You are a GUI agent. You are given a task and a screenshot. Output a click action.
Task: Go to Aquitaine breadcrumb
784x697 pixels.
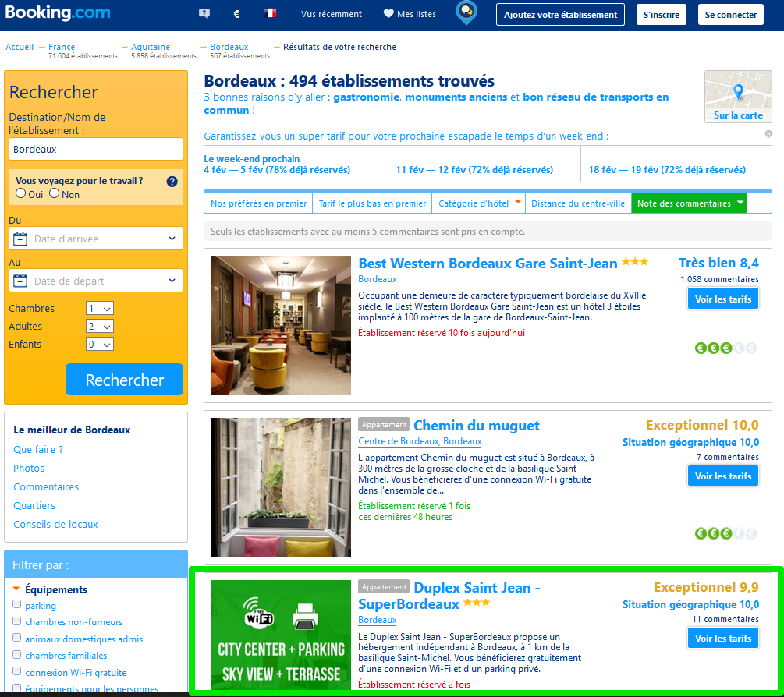point(151,47)
